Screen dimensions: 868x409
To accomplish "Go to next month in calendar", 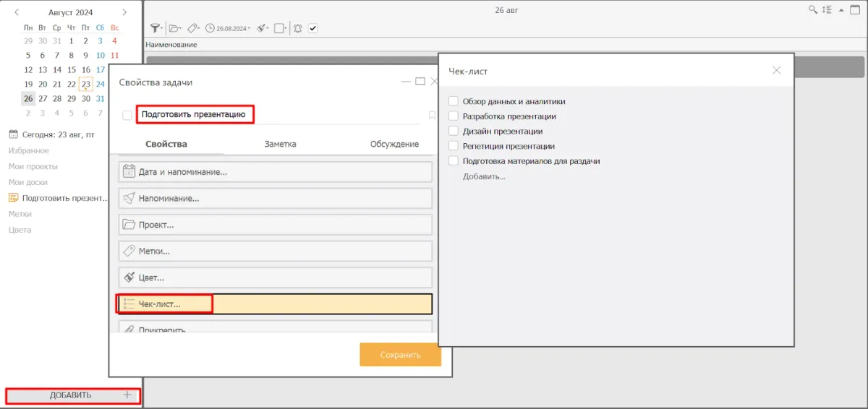I will pyautogui.click(x=124, y=12).
